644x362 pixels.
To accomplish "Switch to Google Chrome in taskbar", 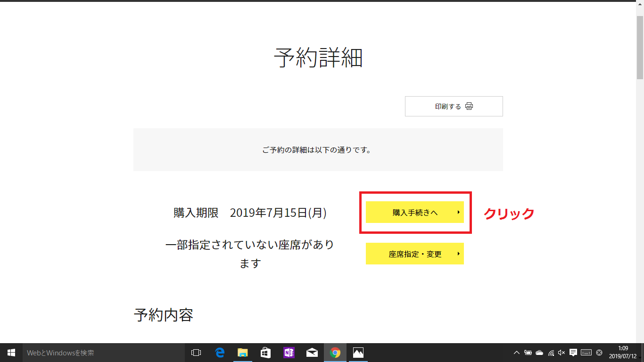I will (335, 353).
